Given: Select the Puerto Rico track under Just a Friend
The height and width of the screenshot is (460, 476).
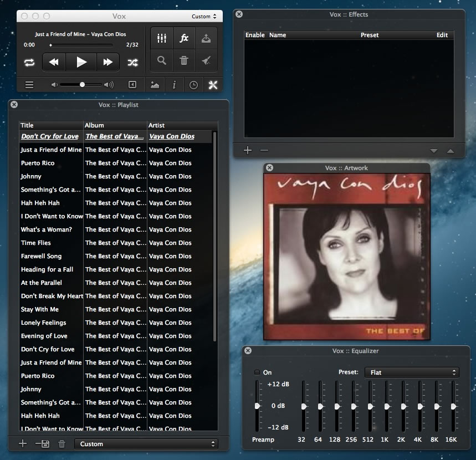Looking at the screenshot, I should pos(38,163).
